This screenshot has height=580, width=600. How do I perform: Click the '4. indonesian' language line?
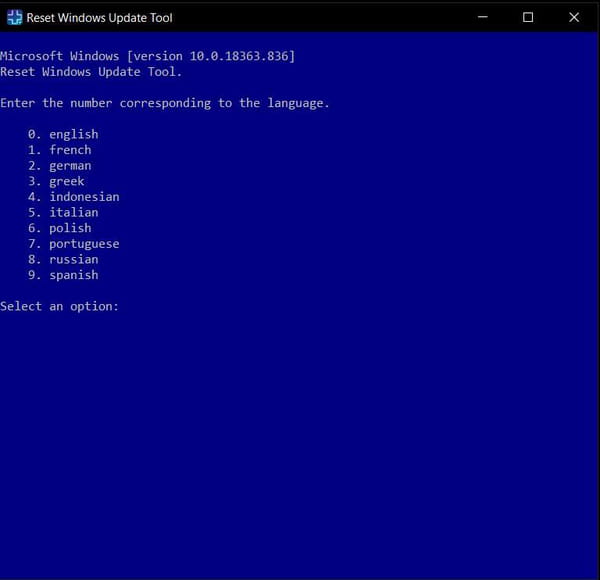[73, 197]
